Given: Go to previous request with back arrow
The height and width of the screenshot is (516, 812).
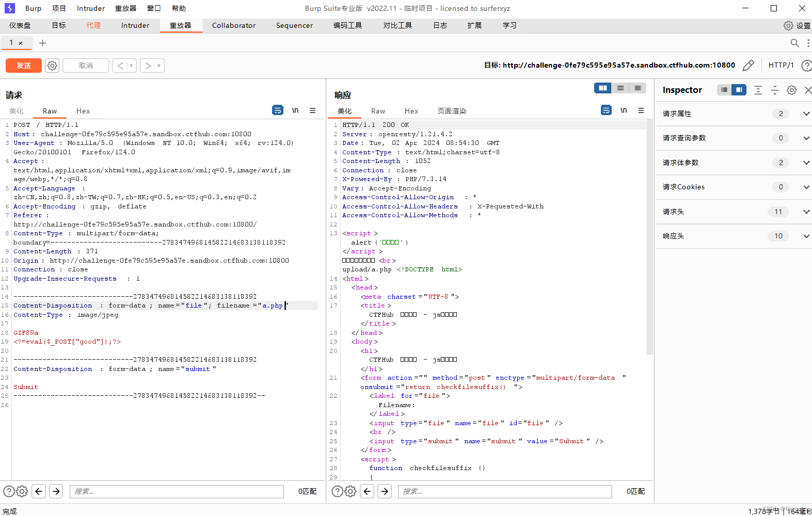Looking at the screenshot, I should point(120,66).
